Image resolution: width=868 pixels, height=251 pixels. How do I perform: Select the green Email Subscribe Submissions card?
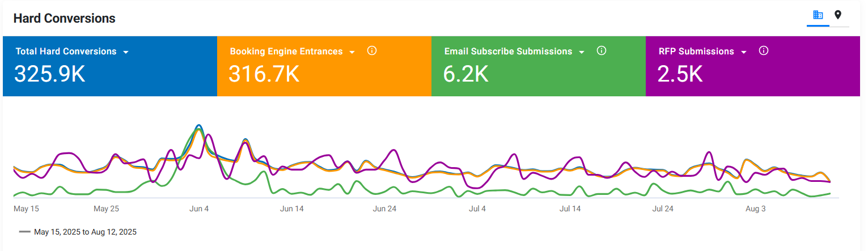click(x=539, y=66)
